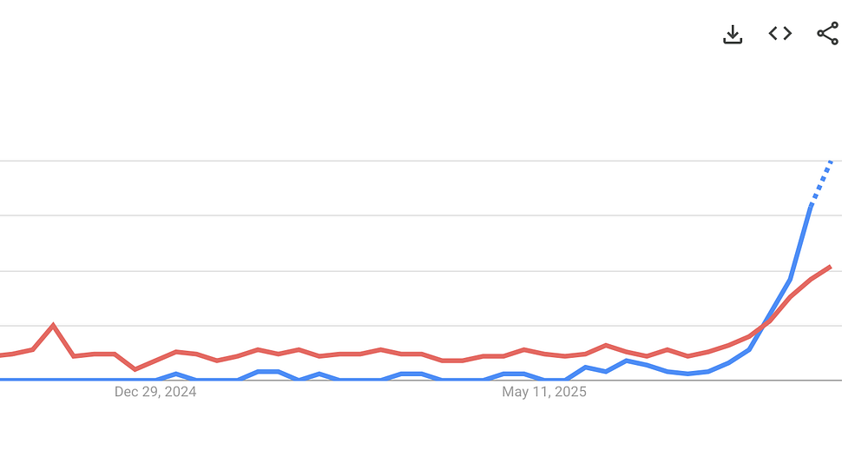This screenshot has width=868, height=457.
Task: Open the embed code icon
Action: [780, 34]
